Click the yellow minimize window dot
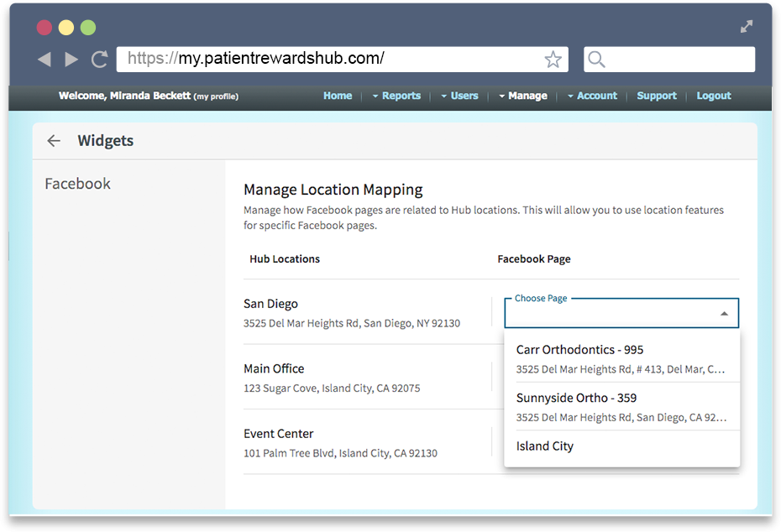This screenshot has width=781, height=532. click(x=66, y=28)
